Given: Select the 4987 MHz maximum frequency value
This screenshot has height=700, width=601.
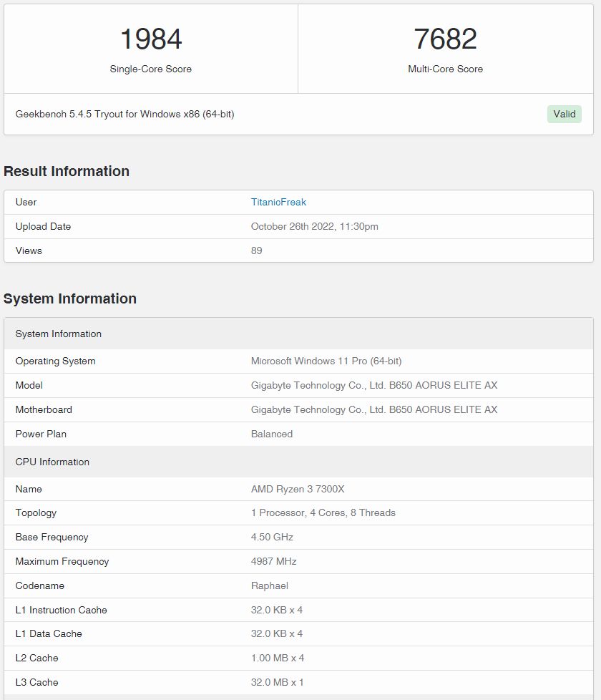Looking at the screenshot, I should [x=273, y=561].
